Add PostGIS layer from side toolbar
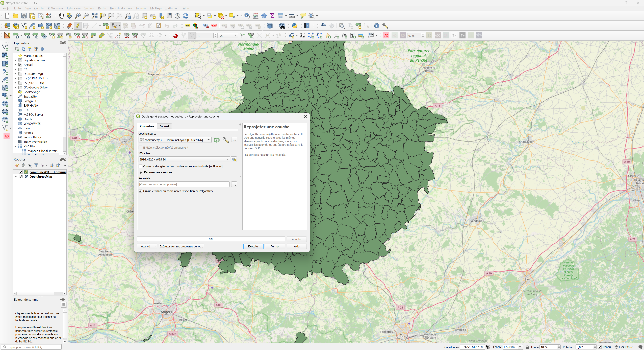The width and height of the screenshot is (644, 350). tap(5, 96)
